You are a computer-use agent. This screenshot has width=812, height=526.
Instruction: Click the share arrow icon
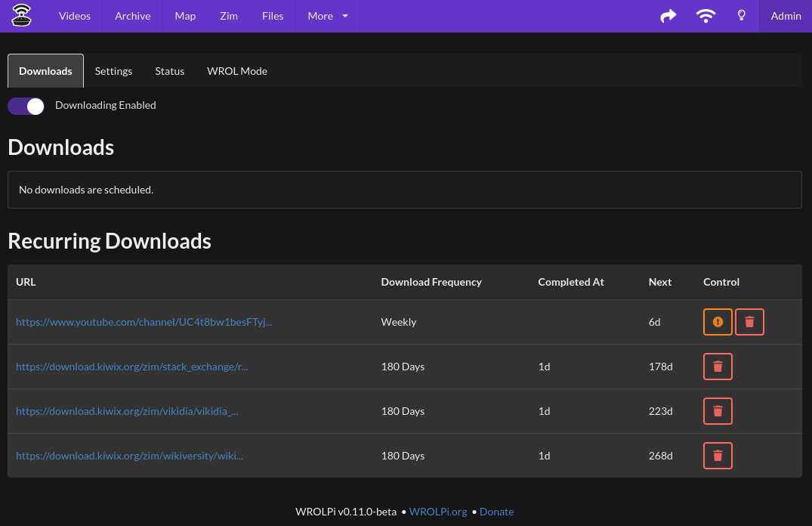click(668, 16)
